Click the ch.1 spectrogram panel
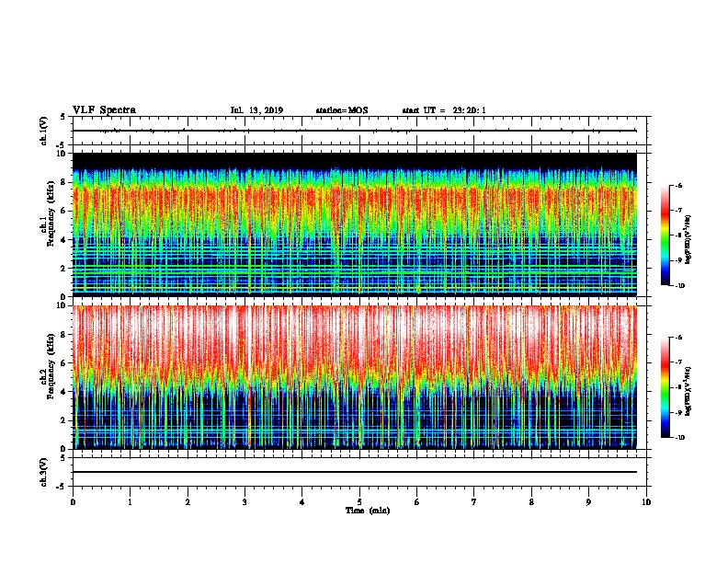The image size is (728, 563). (355, 224)
